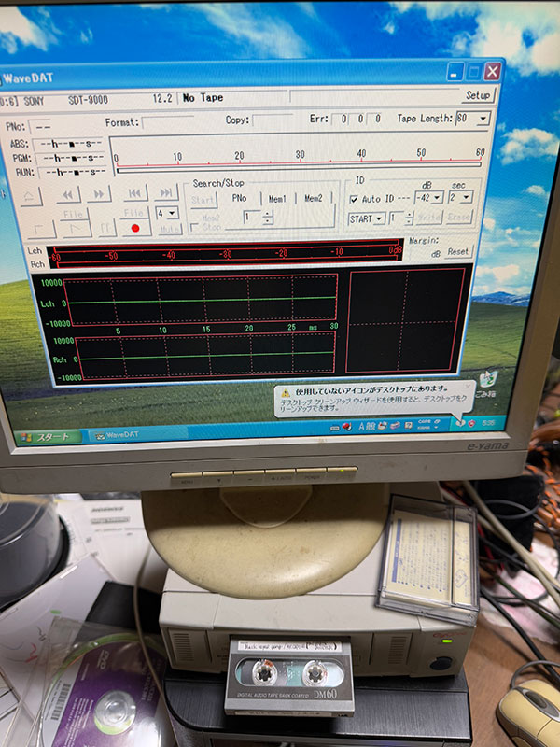Skip to previous program ID
This screenshot has width=560, height=747.
[x=135, y=193]
